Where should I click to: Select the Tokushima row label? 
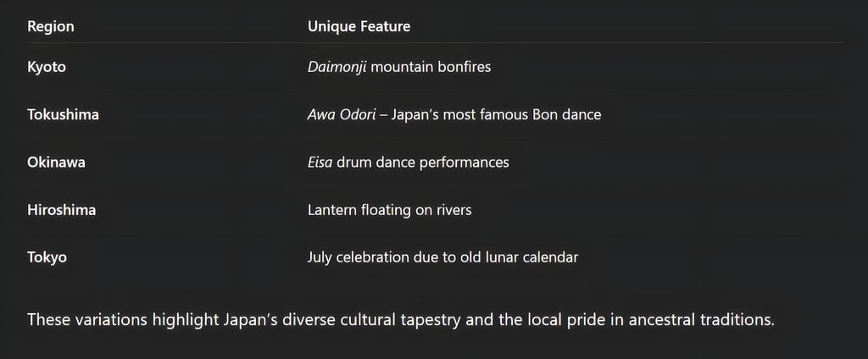pyautogui.click(x=63, y=115)
